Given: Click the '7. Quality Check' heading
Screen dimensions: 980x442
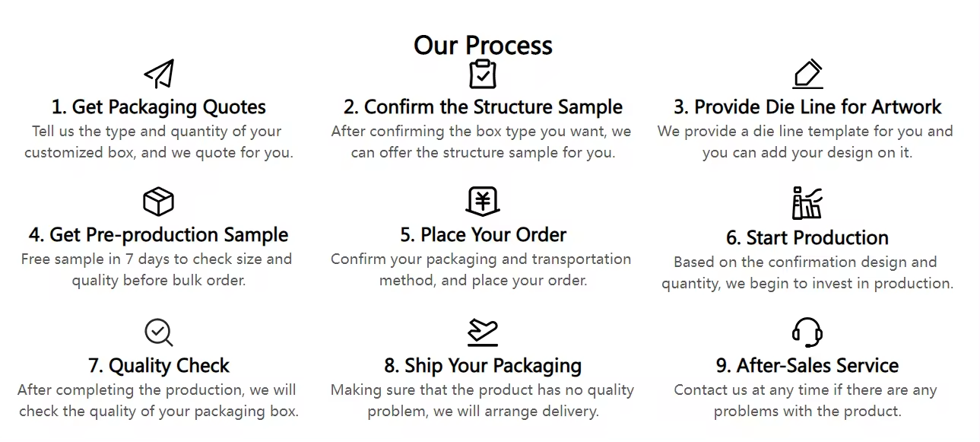Looking at the screenshot, I should click(x=159, y=365).
